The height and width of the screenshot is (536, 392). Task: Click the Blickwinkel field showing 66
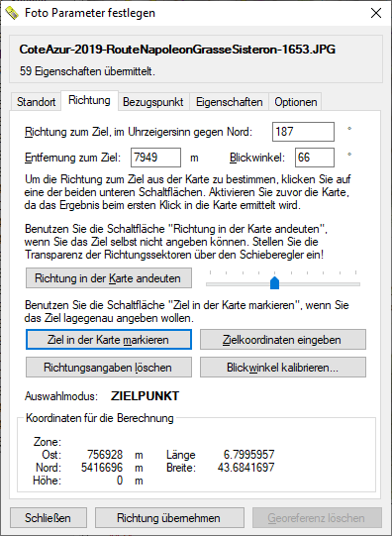click(x=315, y=158)
